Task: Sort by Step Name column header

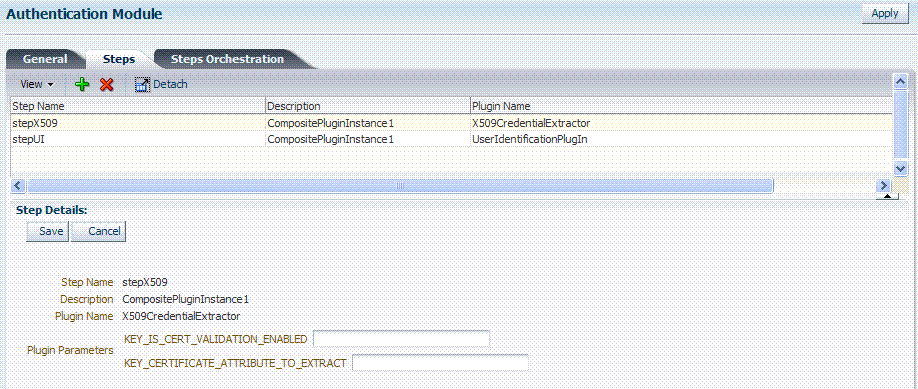Action: 138,106
